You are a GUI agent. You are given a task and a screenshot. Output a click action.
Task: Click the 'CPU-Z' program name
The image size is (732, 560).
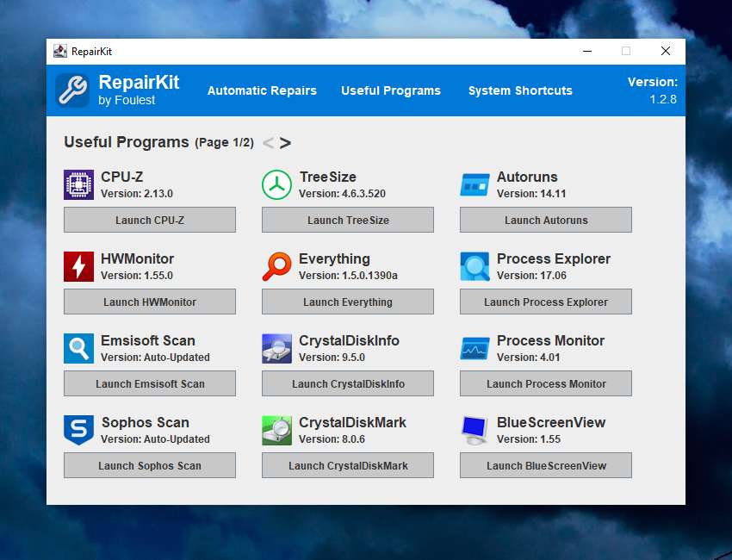coord(121,177)
